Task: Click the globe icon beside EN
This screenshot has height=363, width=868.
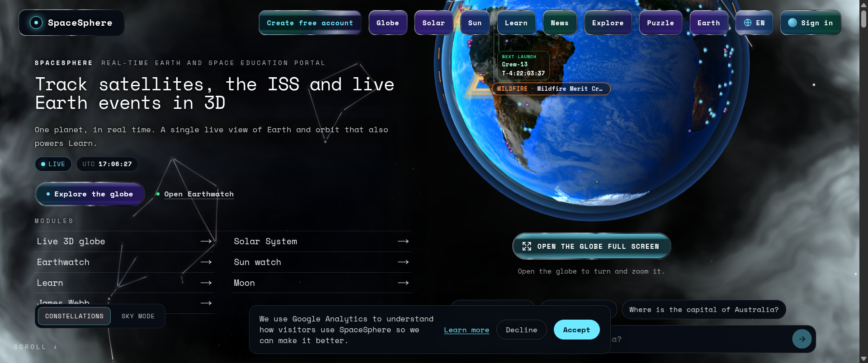Action: click(748, 23)
